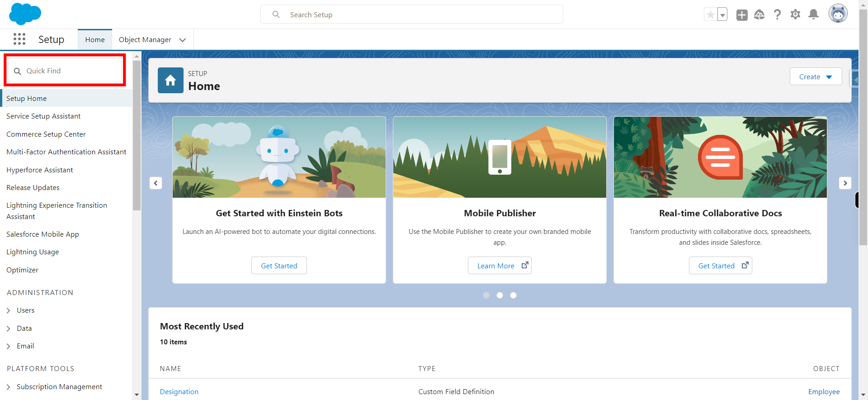Open Lightning Usage
868x400 pixels.
[x=33, y=252]
